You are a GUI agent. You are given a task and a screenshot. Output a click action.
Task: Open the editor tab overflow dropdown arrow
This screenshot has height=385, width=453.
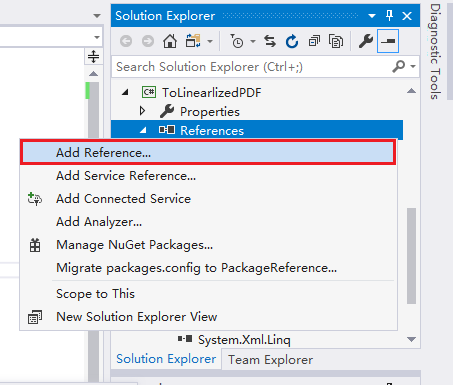click(x=97, y=16)
